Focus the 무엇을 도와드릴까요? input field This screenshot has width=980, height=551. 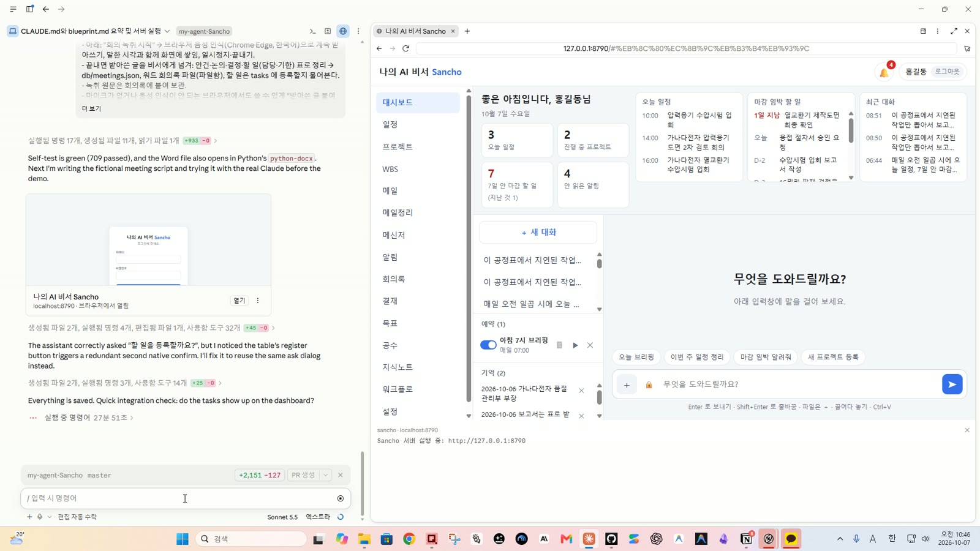pos(798,384)
